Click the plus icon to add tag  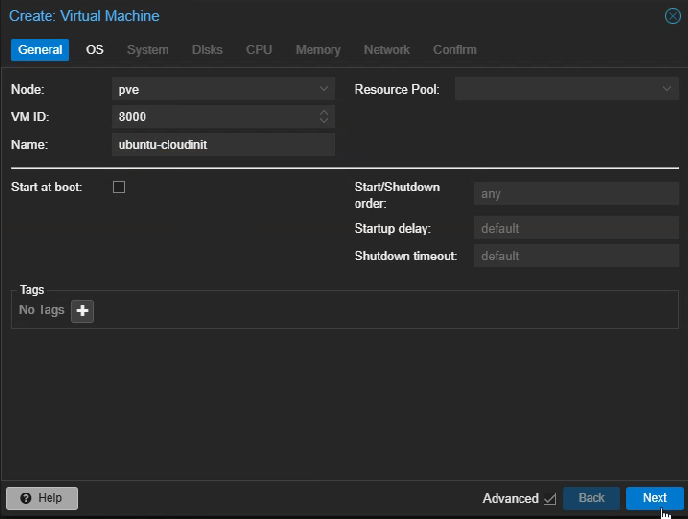tap(82, 311)
